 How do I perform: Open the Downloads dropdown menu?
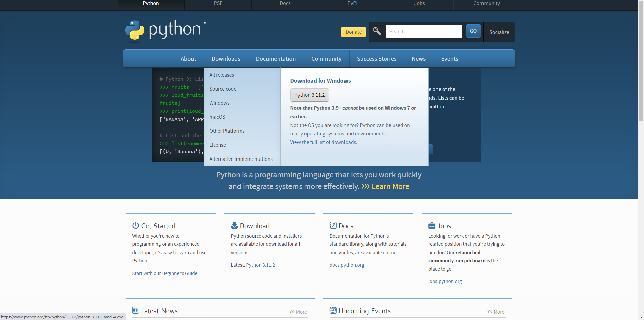pos(226,58)
